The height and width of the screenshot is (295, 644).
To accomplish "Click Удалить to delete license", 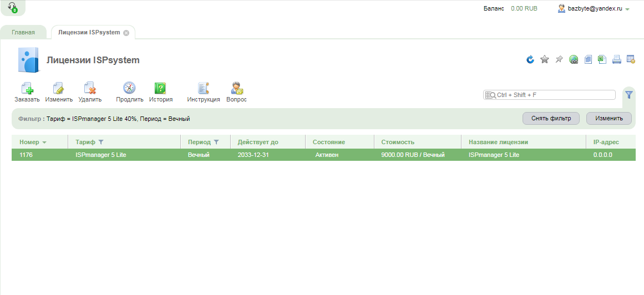I will (90, 92).
